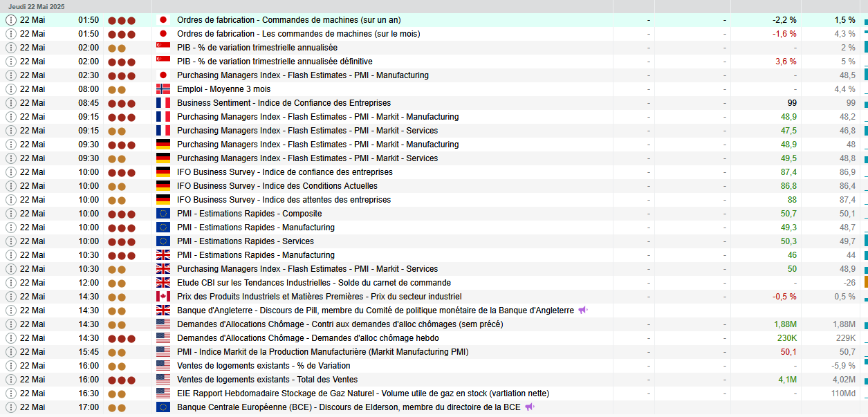This screenshot has width=868, height=417.
Task: Open Banque d'Angleterre Discours de Pill event
Action: [x=376, y=311]
